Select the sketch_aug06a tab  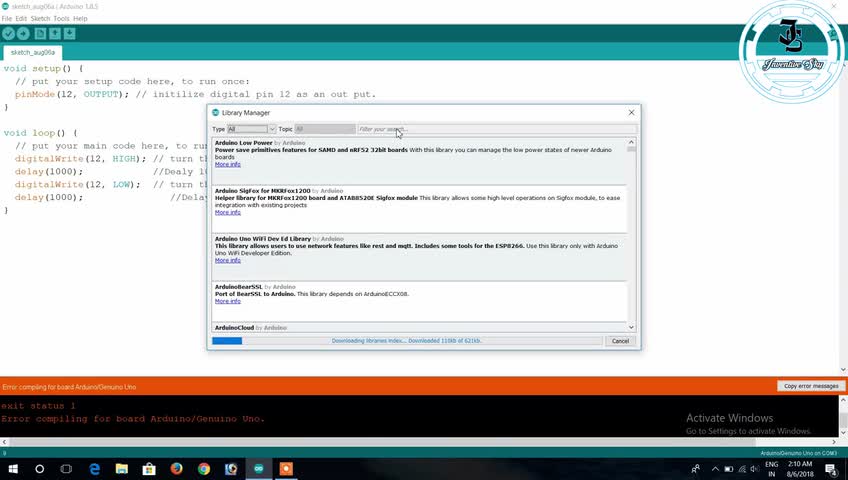coord(33,52)
